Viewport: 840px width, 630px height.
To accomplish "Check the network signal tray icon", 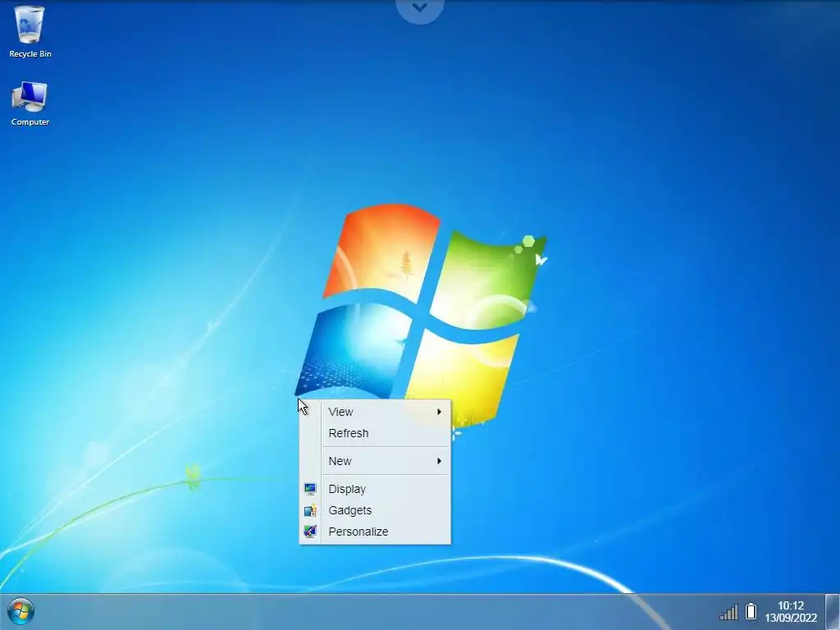I will click(728, 612).
